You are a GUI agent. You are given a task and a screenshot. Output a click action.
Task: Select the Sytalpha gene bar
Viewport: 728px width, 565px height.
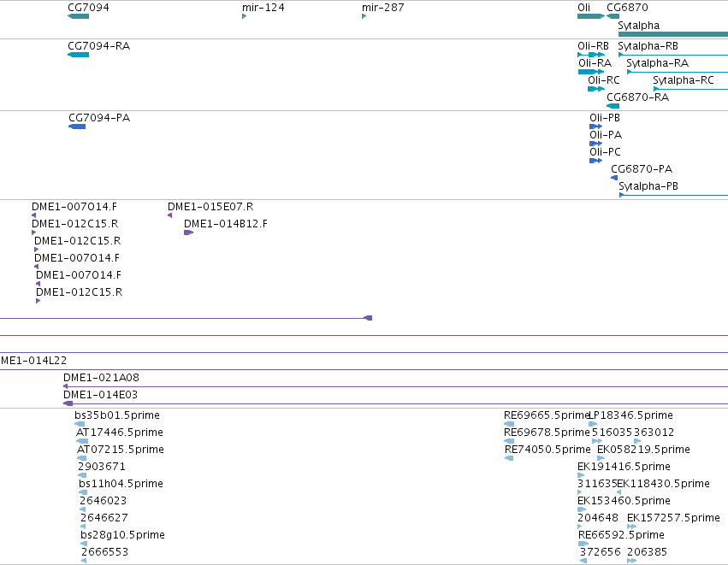point(673,34)
